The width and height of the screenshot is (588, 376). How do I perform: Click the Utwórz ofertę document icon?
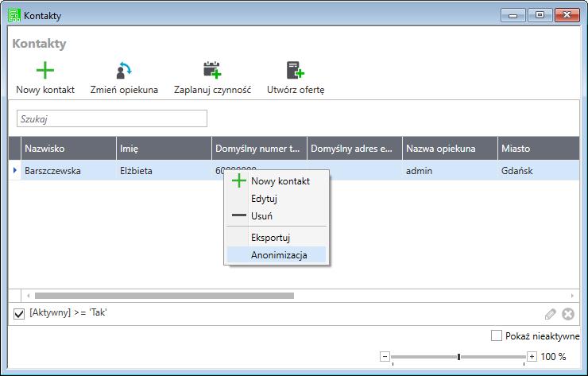[x=295, y=70]
